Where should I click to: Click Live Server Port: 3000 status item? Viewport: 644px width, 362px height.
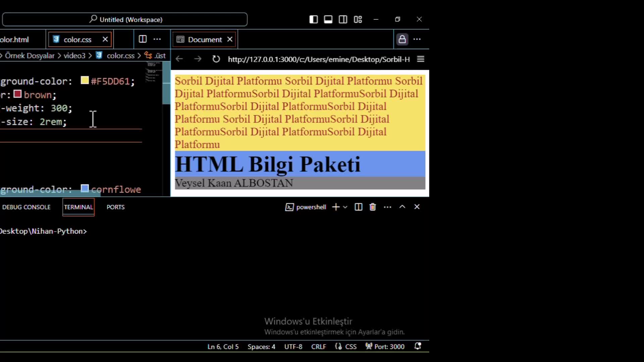point(385,347)
